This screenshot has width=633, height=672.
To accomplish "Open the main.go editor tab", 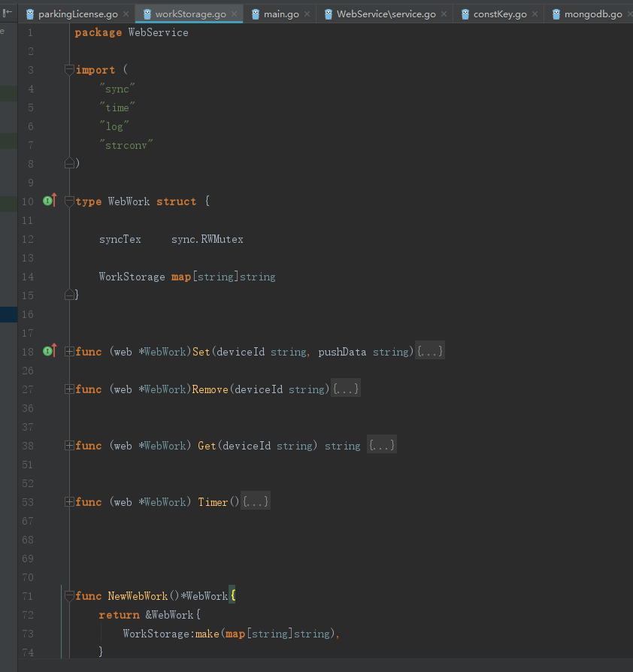I will [280, 14].
